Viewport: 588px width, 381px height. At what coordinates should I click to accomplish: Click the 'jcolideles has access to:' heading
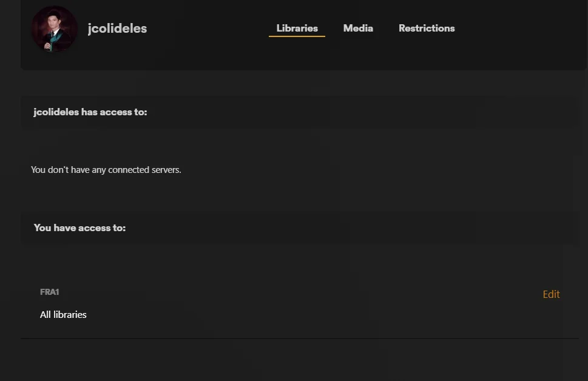click(90, 112)
